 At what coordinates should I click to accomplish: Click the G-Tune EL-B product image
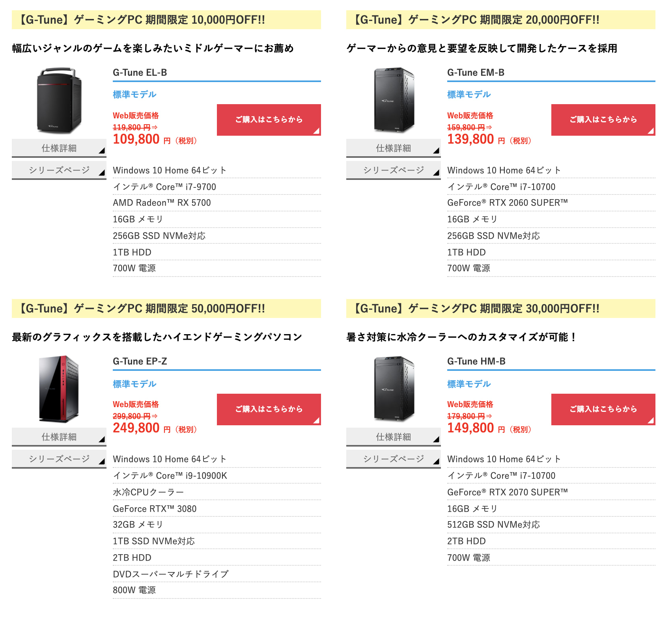(x=59, y=101)
